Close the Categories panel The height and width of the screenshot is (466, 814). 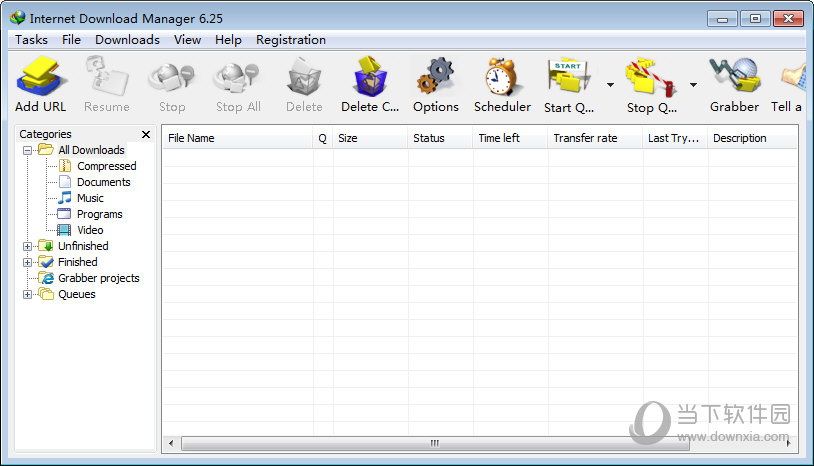146,134
